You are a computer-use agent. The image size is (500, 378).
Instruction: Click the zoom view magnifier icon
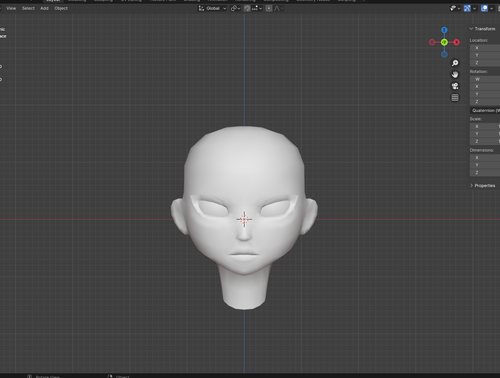(455, 63)
